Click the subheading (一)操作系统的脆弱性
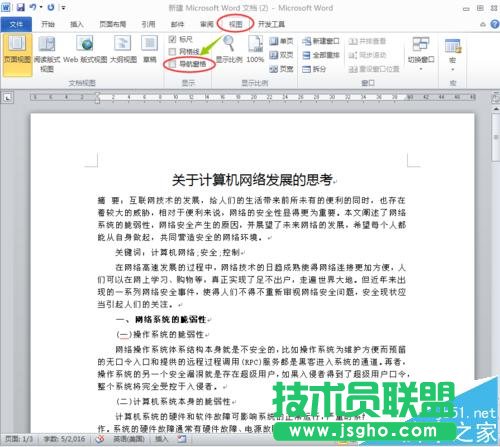The width and height of the screenshot is (500, 447). [161, 334]
